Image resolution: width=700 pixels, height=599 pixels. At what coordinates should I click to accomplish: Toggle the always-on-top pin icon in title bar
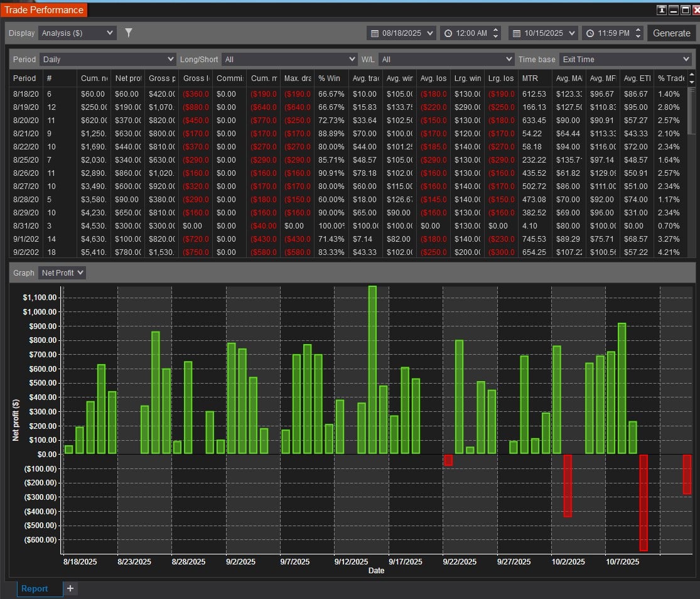[662, 10]
